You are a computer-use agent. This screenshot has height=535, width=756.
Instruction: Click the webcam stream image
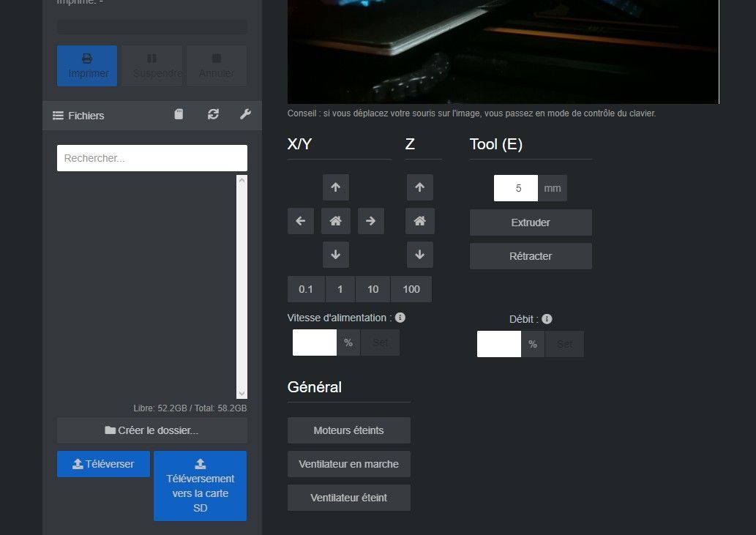click(x=503, y=51)
